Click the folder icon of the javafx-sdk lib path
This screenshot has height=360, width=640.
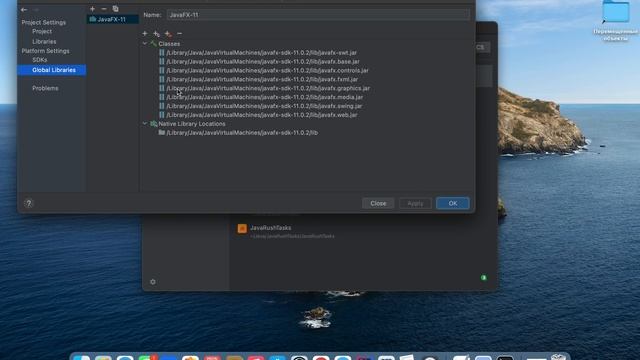(162, 133)
